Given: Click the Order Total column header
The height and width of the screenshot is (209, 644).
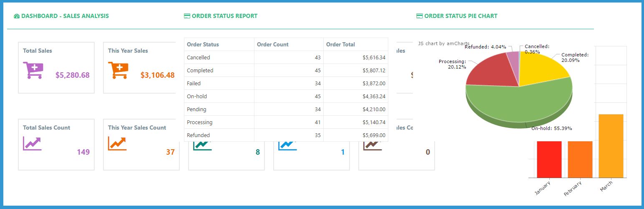Looking at the screenshot, I should pyautogui.click(x=340, y=44).
